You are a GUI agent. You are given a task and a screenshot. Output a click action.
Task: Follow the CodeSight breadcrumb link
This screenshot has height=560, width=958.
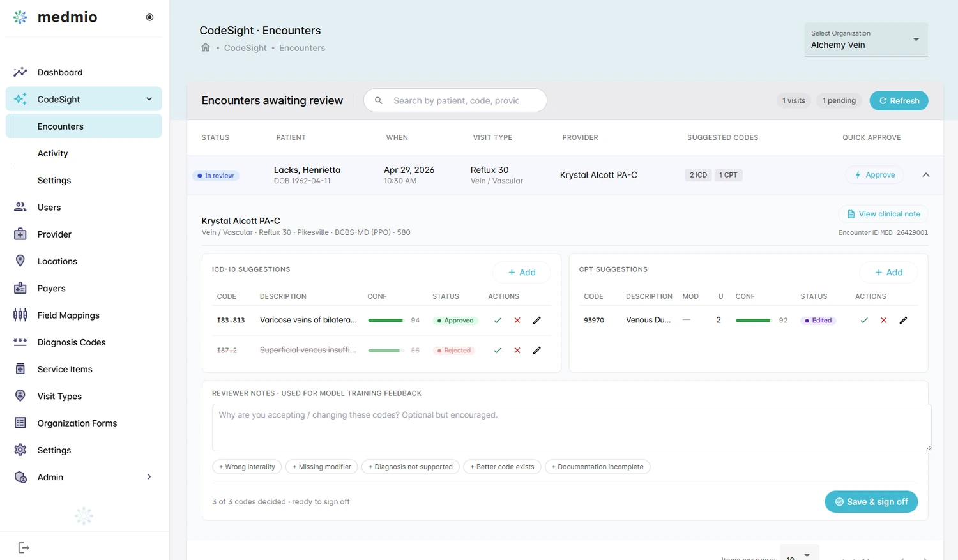245,48
